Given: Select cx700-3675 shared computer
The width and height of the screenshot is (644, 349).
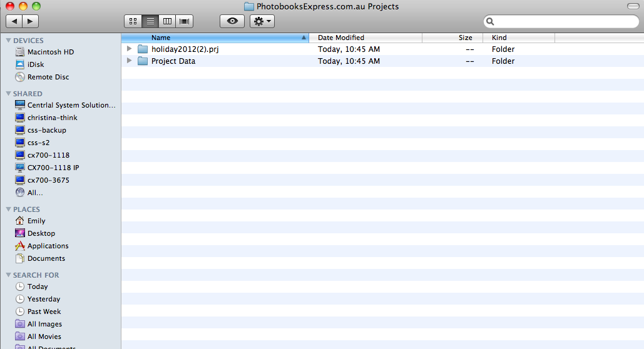Looking at the screenshot, I should (x=43, y=180).
